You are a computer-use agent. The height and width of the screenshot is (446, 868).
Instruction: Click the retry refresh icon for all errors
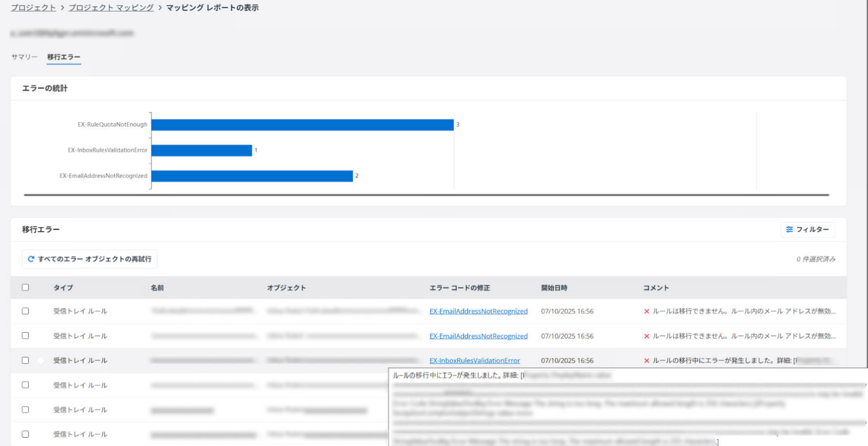(31, 259)
